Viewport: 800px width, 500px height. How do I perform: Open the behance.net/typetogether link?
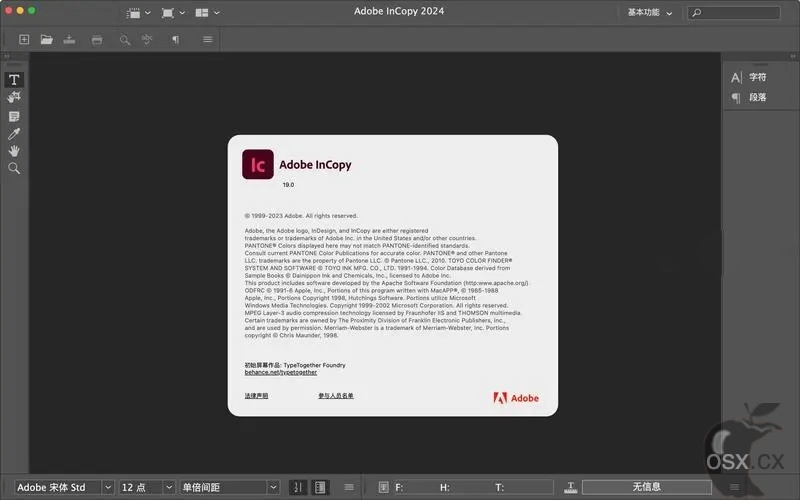point(281,372)
